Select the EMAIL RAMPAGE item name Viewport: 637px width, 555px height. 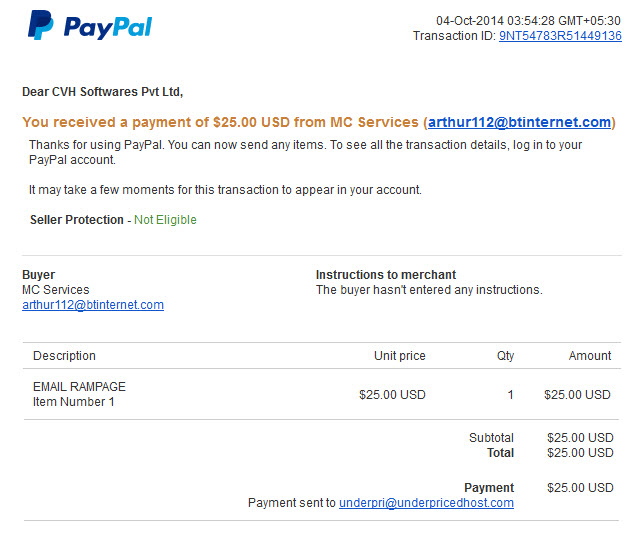point(79,387)
